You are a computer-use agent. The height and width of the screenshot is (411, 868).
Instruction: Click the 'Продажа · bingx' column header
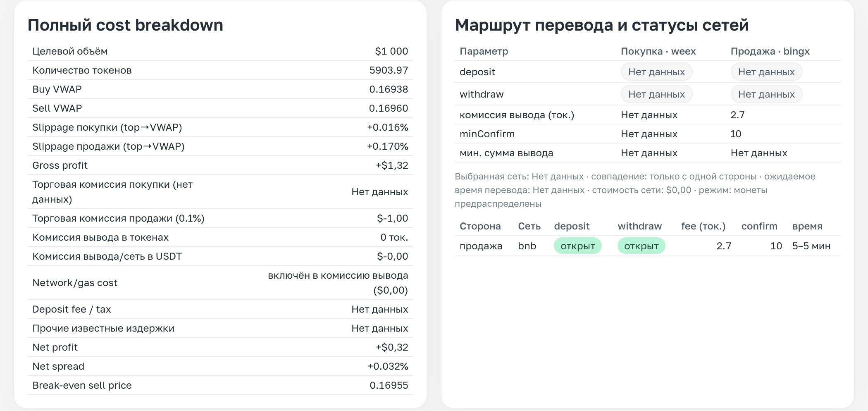pos(770,51)
